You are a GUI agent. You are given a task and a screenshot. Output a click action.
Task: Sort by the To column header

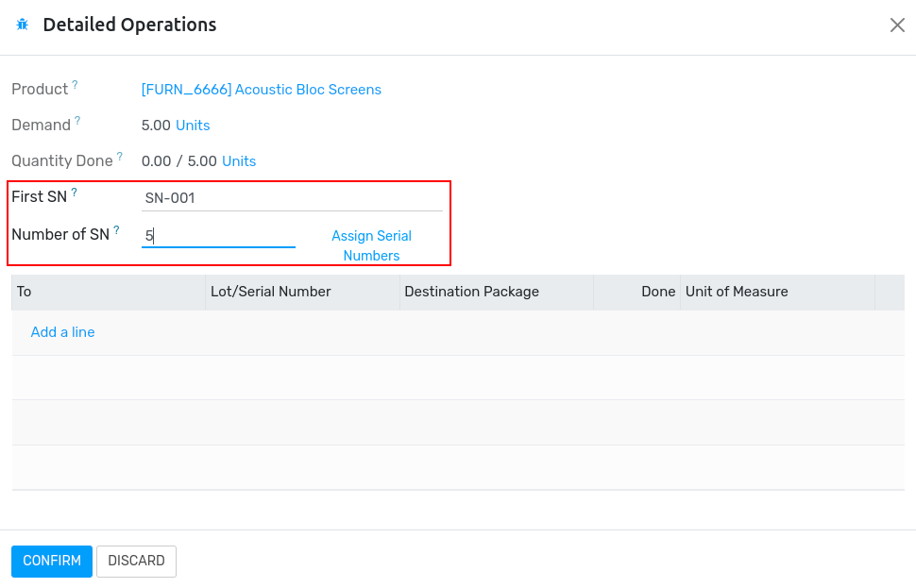pos(109,292)
